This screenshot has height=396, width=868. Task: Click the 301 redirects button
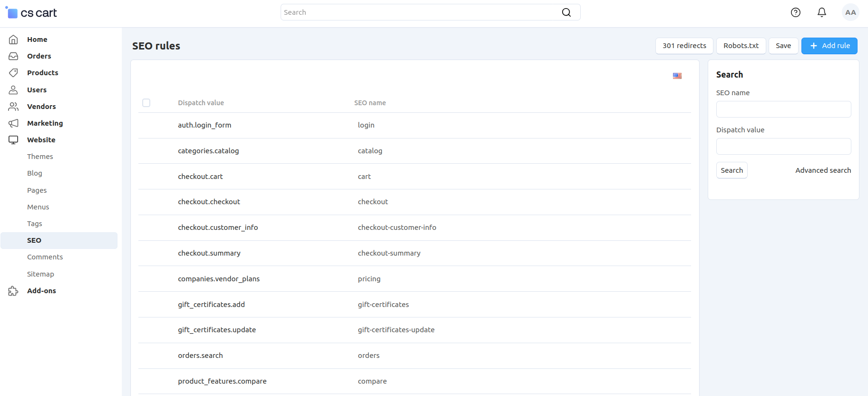[x=684, y=46]
